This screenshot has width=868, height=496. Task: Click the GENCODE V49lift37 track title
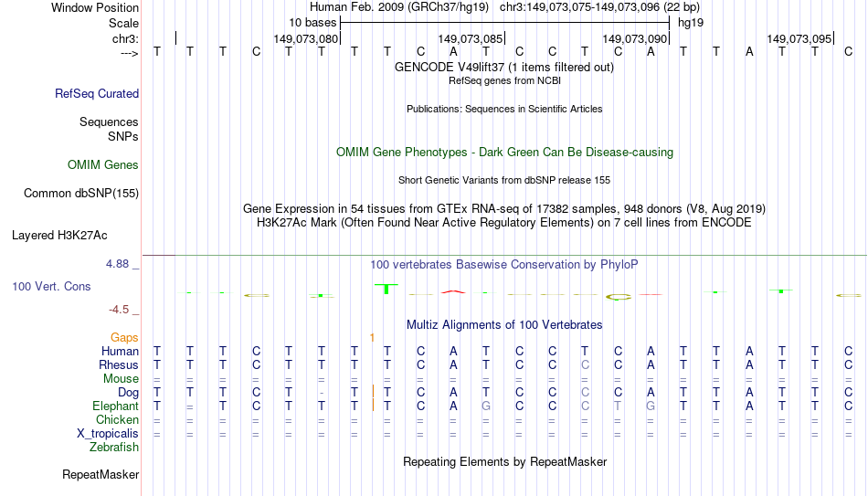click(x=504, y=67)
